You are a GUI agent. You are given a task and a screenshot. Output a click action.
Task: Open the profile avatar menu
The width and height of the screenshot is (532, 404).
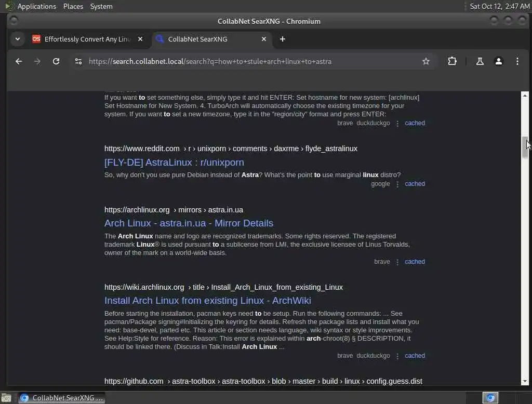(x=498, y=61)
